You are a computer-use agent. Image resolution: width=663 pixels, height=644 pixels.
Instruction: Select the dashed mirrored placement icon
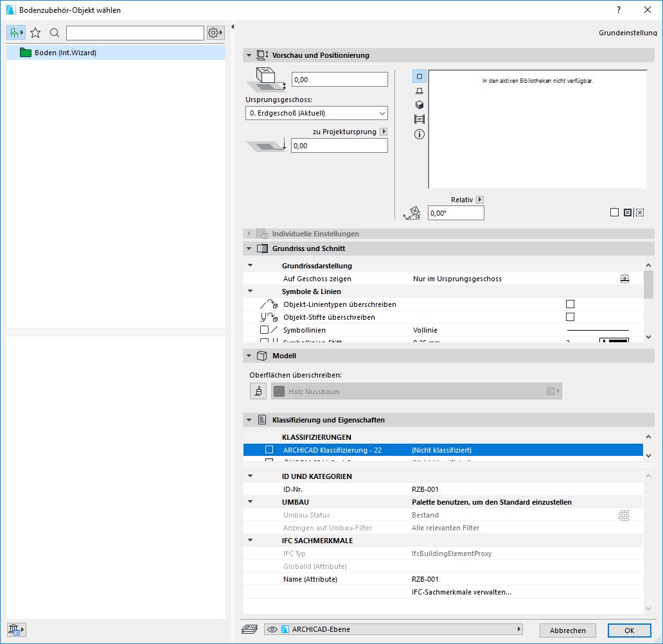(x=640, y=213)
